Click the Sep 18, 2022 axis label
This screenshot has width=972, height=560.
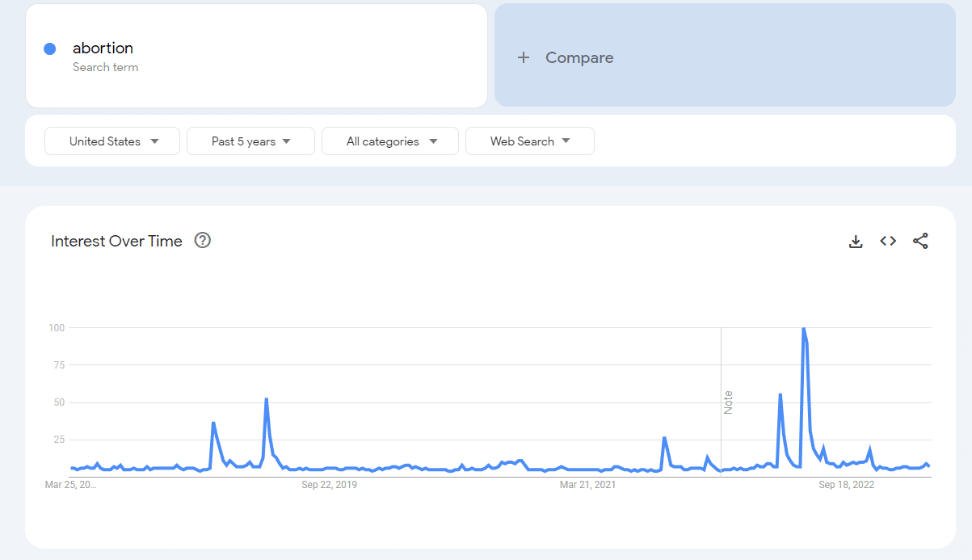(847, 485)
